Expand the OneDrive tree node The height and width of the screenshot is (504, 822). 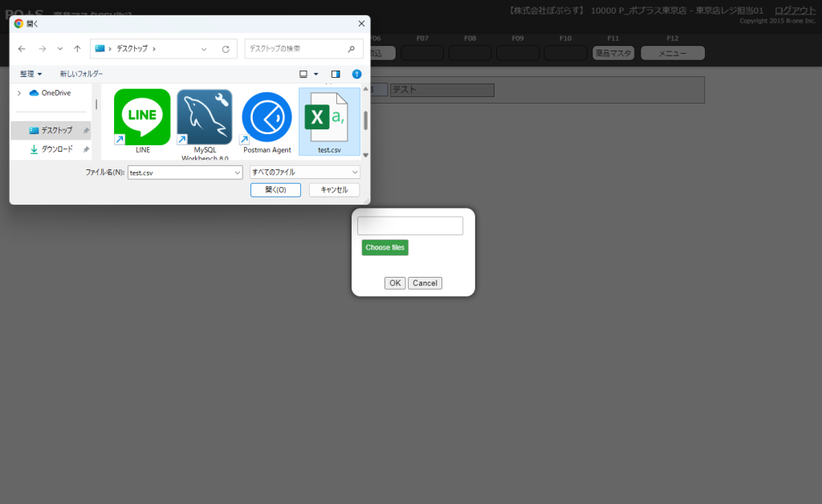pyautogui.click(x=18, y=93)
